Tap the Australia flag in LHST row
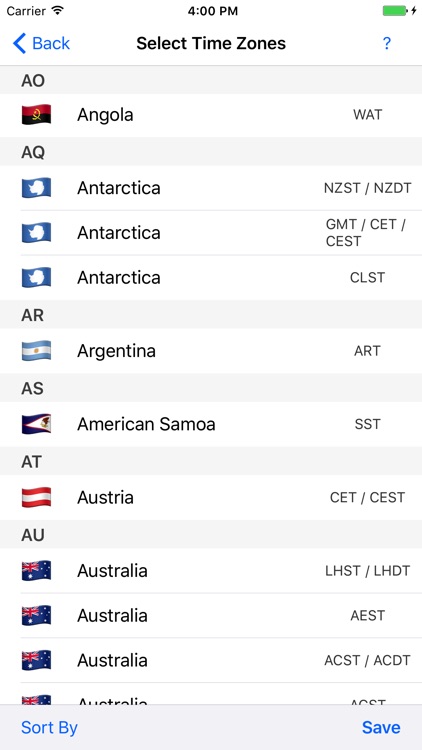This screenshot has width=422, height=750. coord(36,571)
